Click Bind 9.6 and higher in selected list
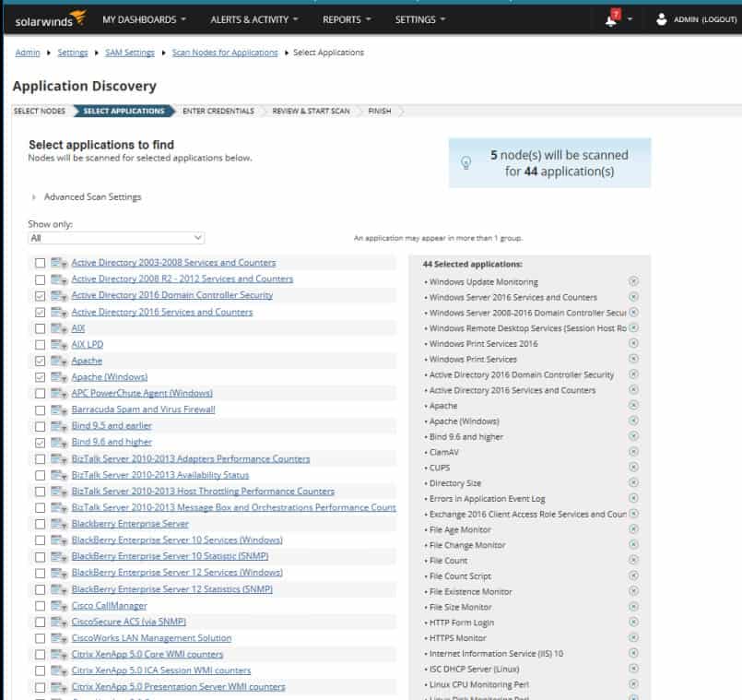742x700 pixels. coord(466,436)
